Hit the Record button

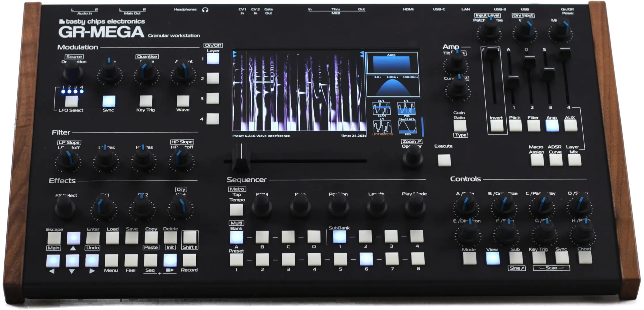pos(189,260)
